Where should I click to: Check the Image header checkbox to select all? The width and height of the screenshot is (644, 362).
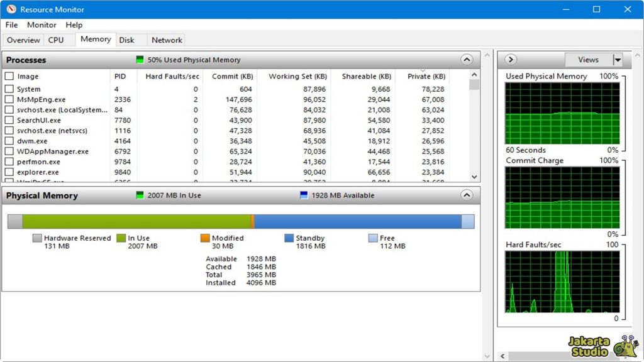coord(9,76)
